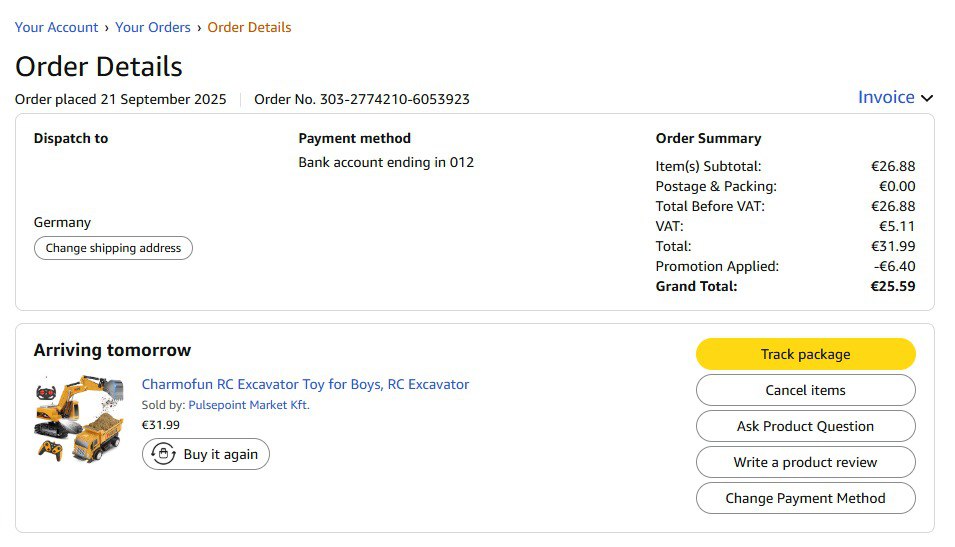This screenshot has height=547, width=955.
Task: Open Ask Product Question
Action: point(805,426)
